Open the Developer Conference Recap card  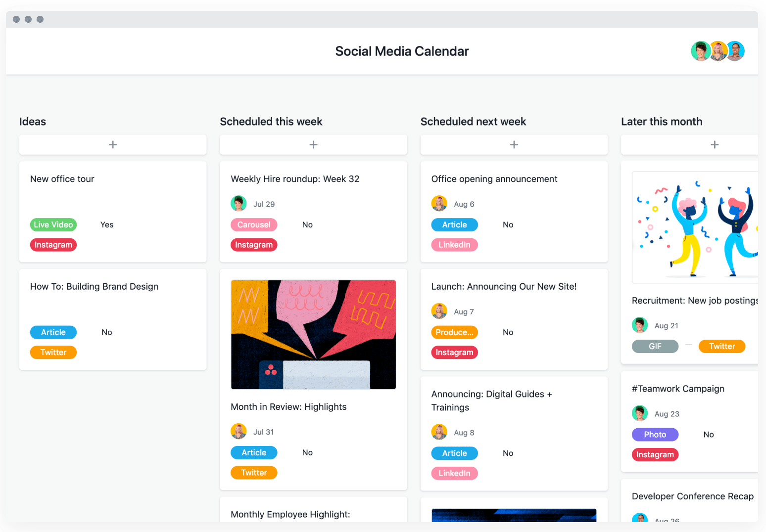click(x=692, y=496)
